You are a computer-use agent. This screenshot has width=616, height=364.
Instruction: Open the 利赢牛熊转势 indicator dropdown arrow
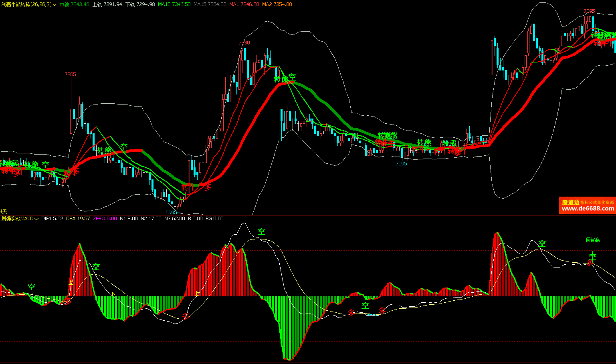coord(55,5)
